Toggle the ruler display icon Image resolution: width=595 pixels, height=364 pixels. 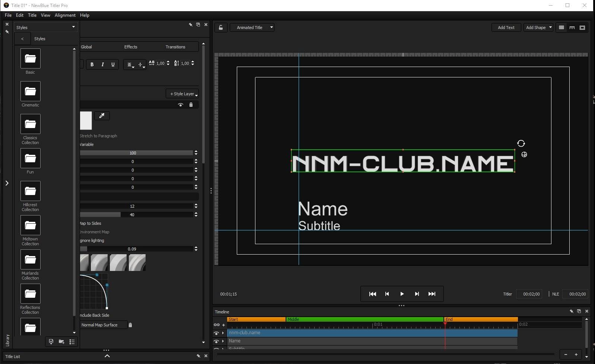pyautogui.click(x=572, y=28)
